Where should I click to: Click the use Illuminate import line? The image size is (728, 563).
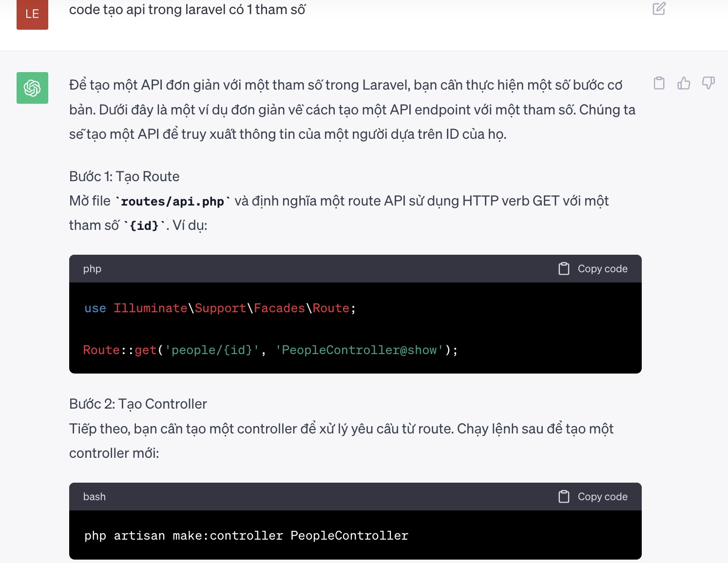pos(220,308)
